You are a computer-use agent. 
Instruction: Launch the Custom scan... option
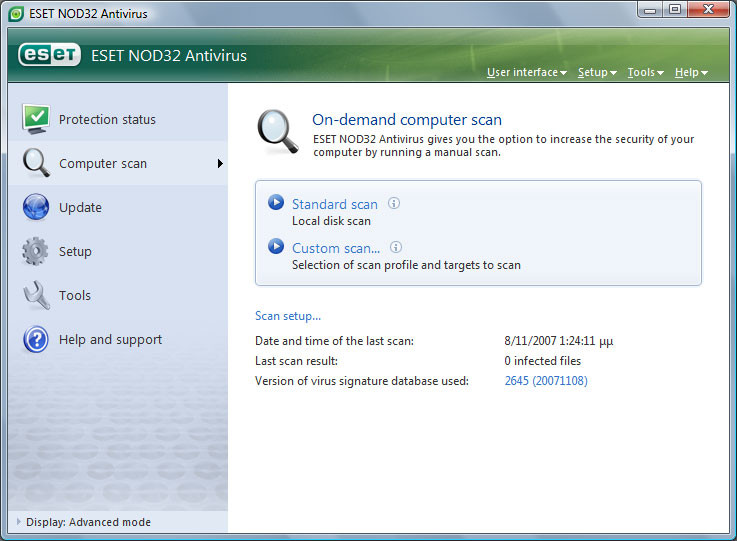(x=336, y=248)
